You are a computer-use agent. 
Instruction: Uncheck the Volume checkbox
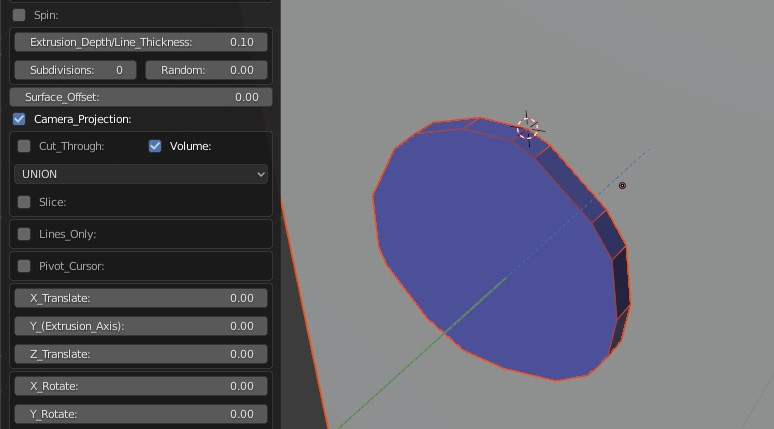click(155, 146)
